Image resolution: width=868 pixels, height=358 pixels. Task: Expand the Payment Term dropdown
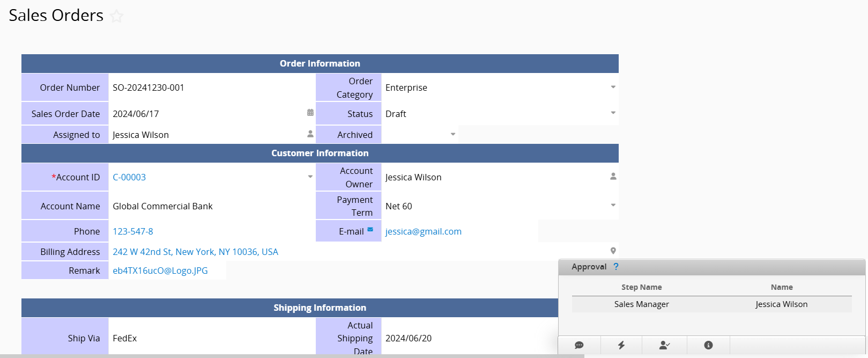(x=613, y=206)
